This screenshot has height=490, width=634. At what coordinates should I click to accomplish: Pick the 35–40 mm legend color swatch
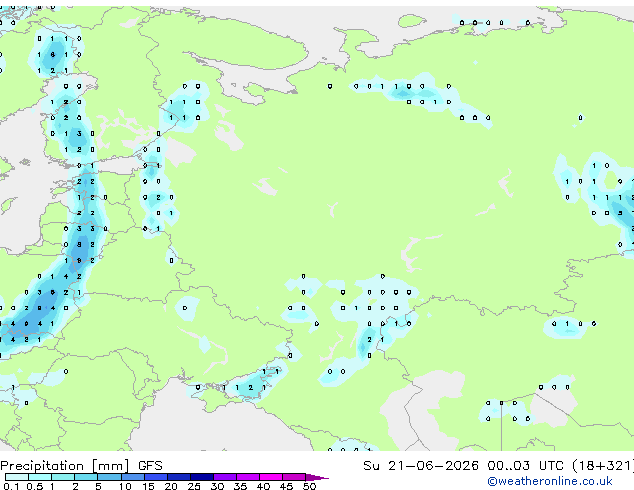click(x=247, y=477)
